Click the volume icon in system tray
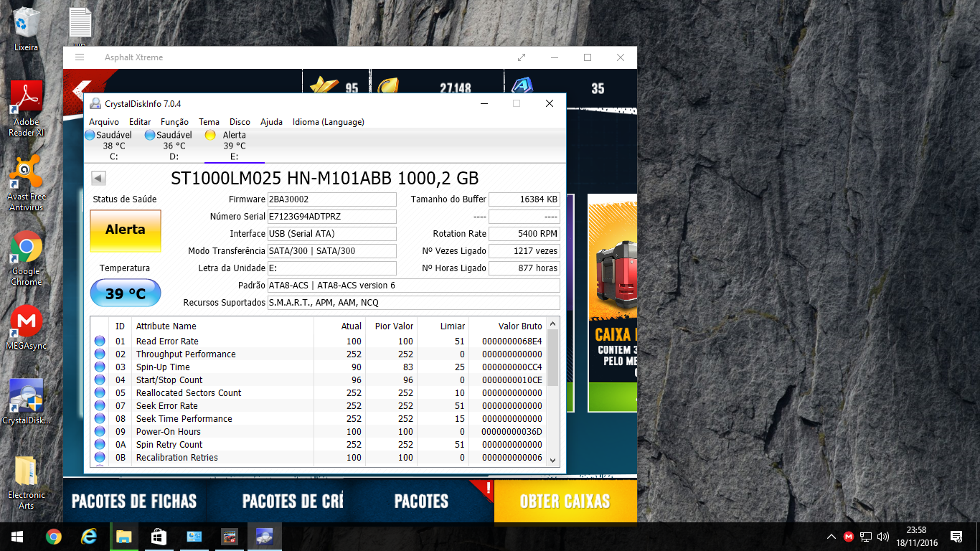This screenshot has width=980, height=551. tap(883, 537)
